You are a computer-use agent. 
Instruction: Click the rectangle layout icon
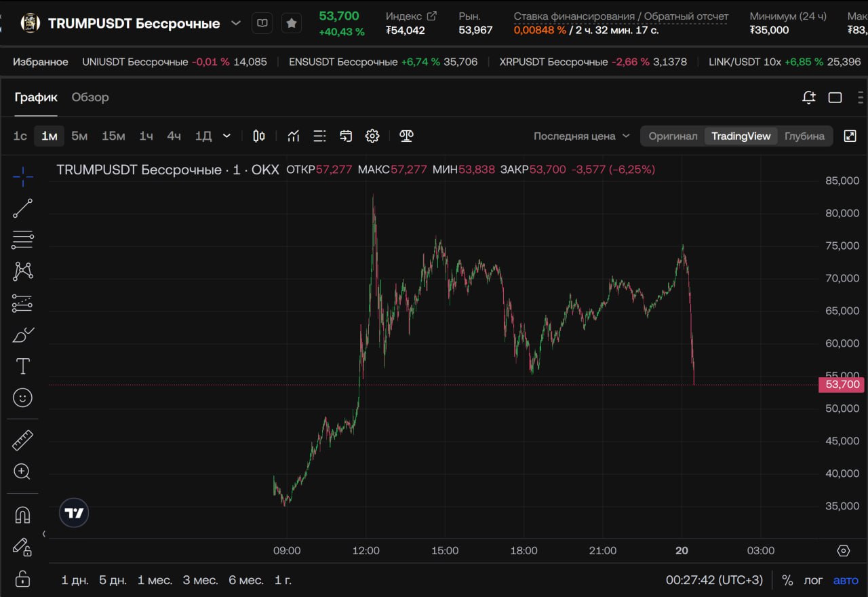click(x=835, y=97)
